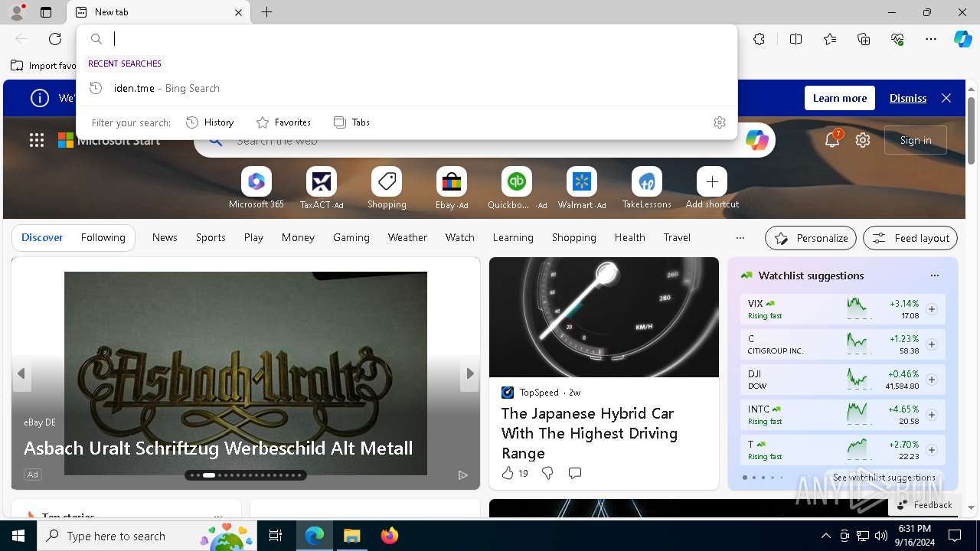Click Add shortcut plus tile
980x551 pixels.
point(712,188)
